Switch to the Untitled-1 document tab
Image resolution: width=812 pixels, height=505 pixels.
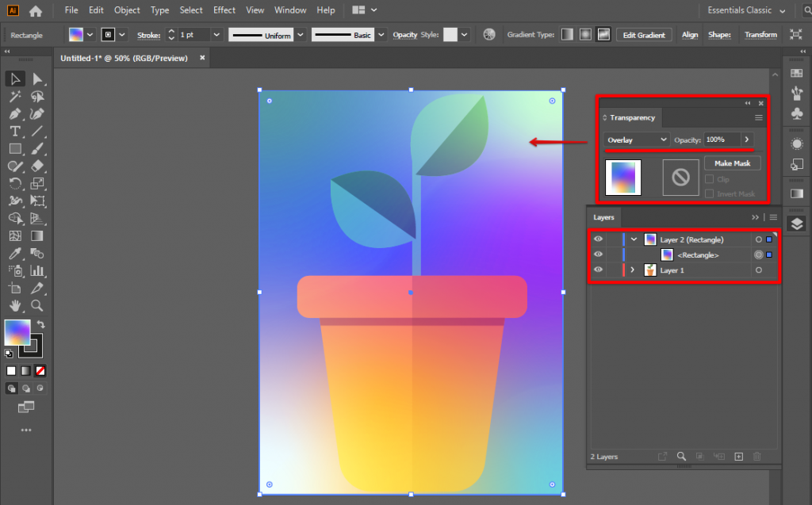[127, 57]
